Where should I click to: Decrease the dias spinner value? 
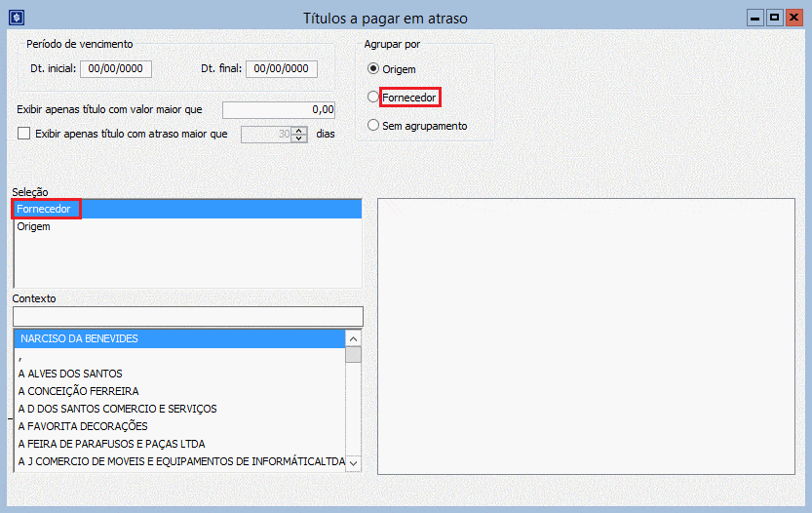(x=300, y=138)
